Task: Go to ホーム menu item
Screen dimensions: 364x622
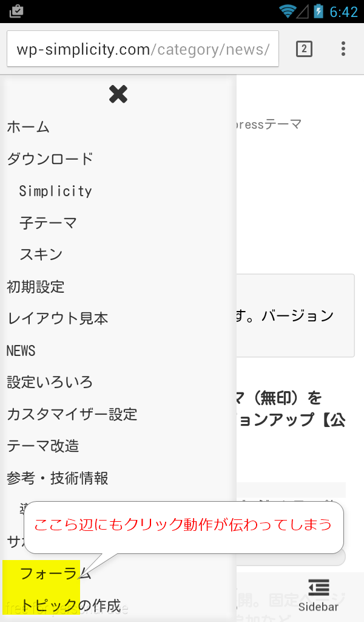Action: click(29, 128)
